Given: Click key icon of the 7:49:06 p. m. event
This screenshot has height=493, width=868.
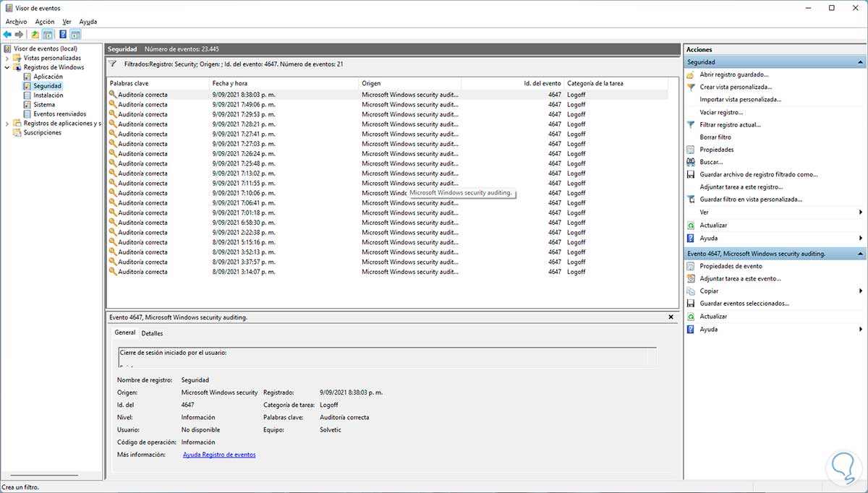Looking at the screenshot, I should (113, 104).
